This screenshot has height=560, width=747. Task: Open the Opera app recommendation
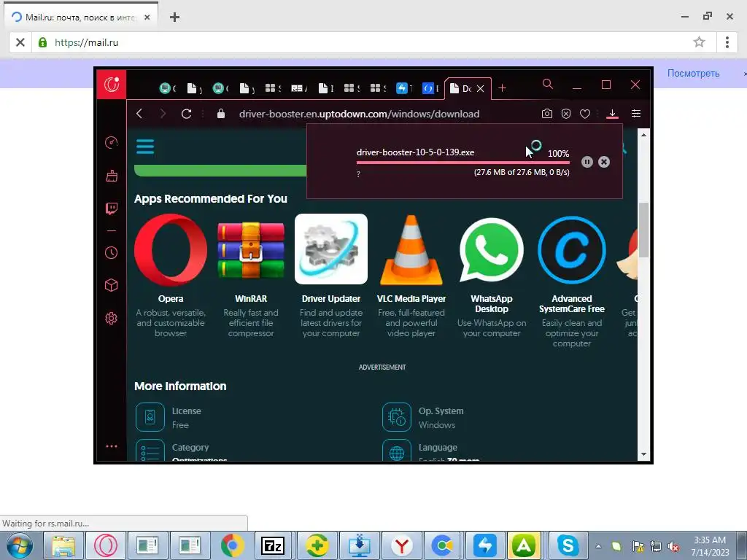pyautogui.click(x=171, y=249)
